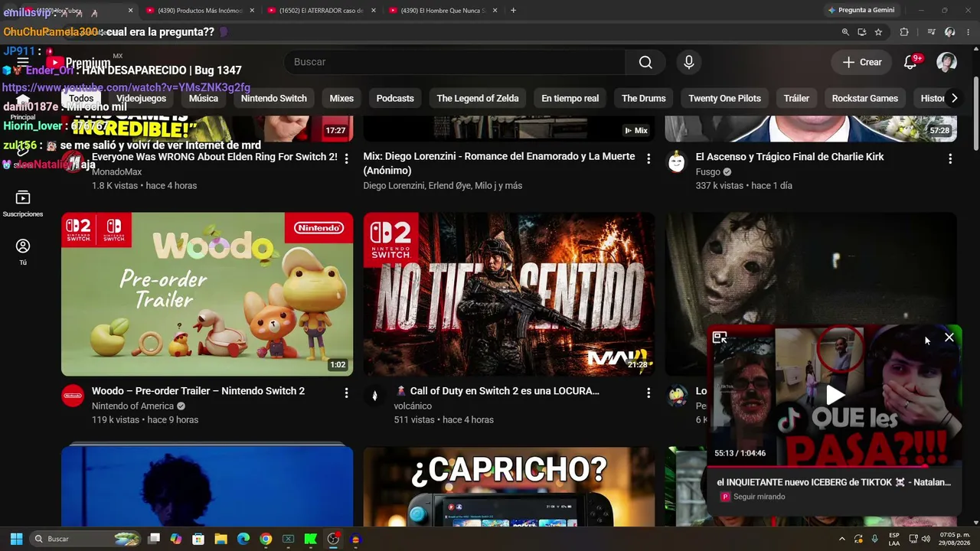Open a new browser tab
980x551 pixels.
click(x=513, y=10)
